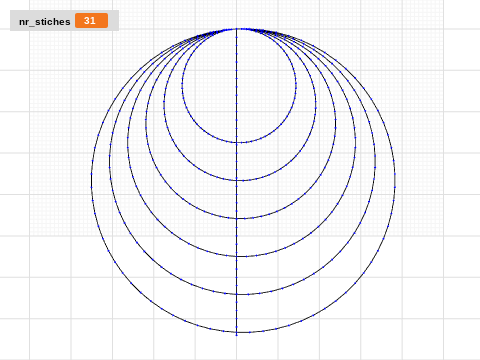Click the bottom end of the vertical line
480x360 pixels.
(x=237, y=335)
